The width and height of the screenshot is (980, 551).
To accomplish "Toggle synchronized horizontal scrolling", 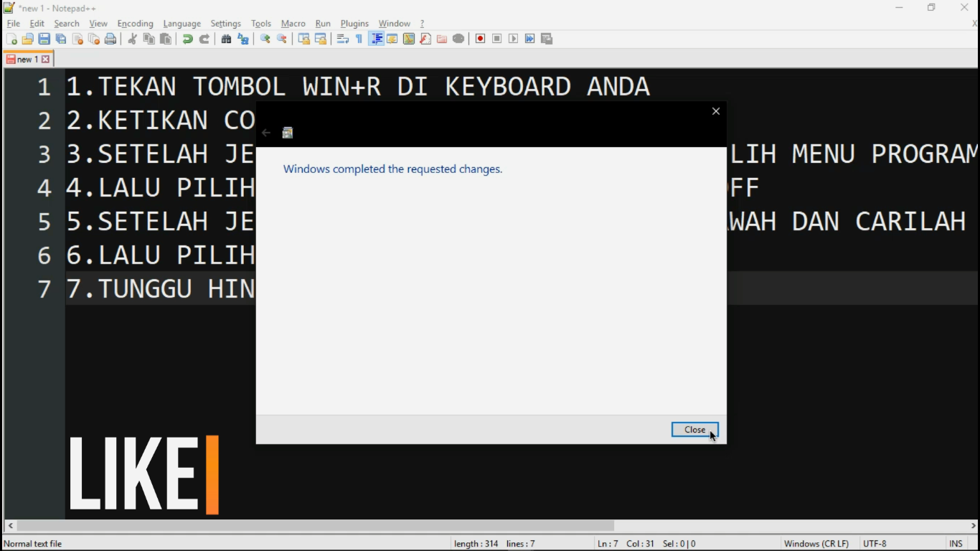I will click(x=321, y=39).
